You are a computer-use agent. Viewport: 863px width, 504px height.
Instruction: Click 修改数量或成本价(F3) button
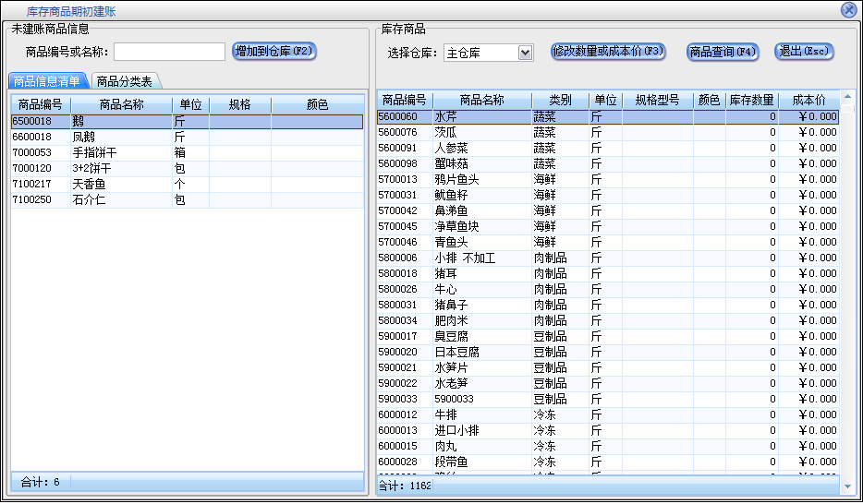608,52
